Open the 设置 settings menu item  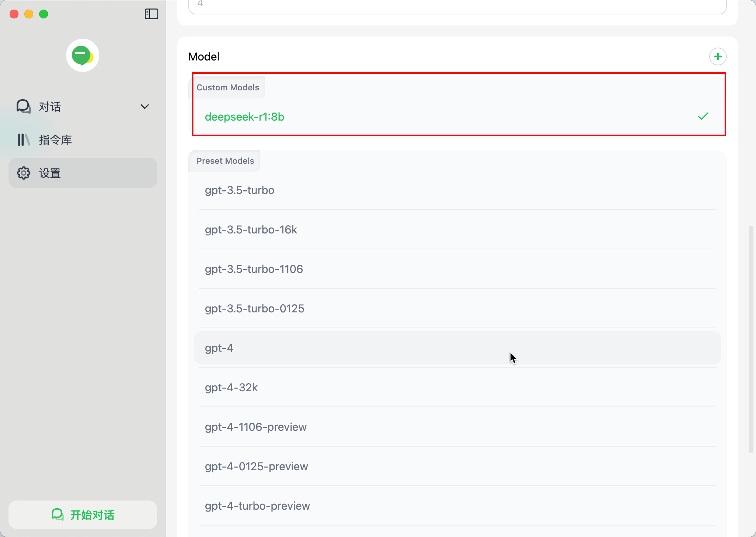(50, 173)
